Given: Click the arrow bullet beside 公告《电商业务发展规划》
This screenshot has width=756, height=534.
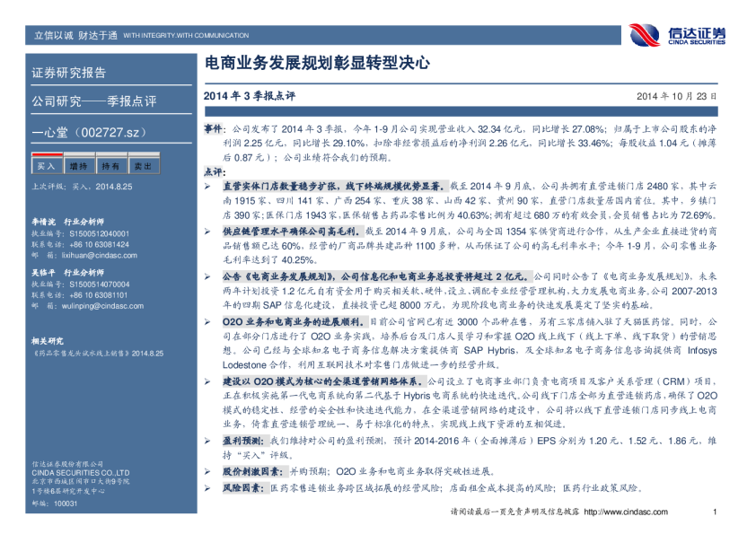Looking at the screenshot, I should (207, 277).
